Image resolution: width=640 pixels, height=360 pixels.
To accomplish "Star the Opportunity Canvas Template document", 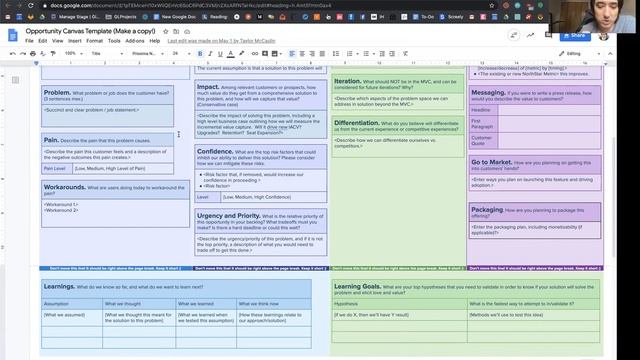I will point(165,31).
